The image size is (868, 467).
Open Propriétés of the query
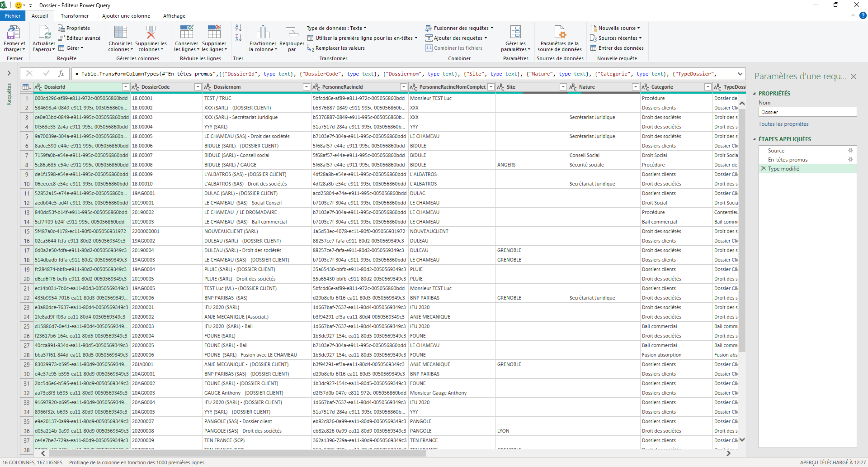74,28
